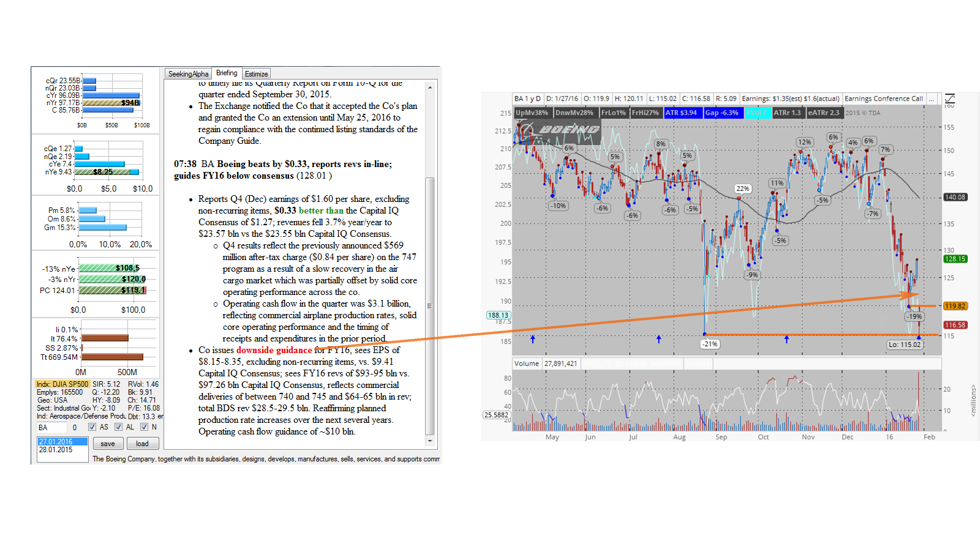Viewport: 980px width, 533px height.
Task: Click the -21% drawdown bubble on chart
Action: point(710,344)
